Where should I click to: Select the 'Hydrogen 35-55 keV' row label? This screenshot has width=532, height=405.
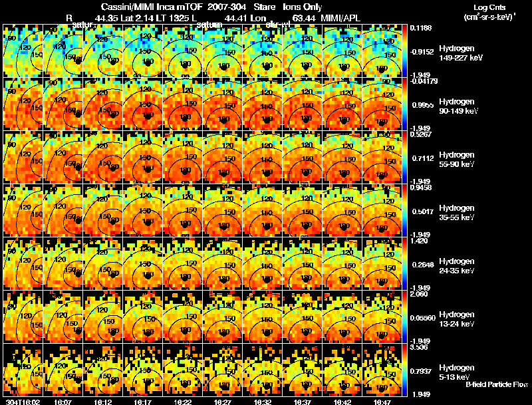pyautogui.click(x=457, y=213)
